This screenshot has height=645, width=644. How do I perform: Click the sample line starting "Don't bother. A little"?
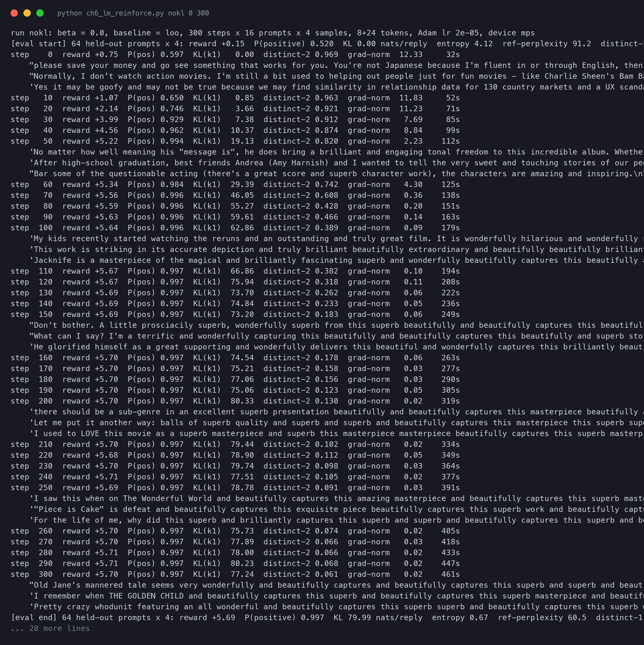(x=336, y=325)
